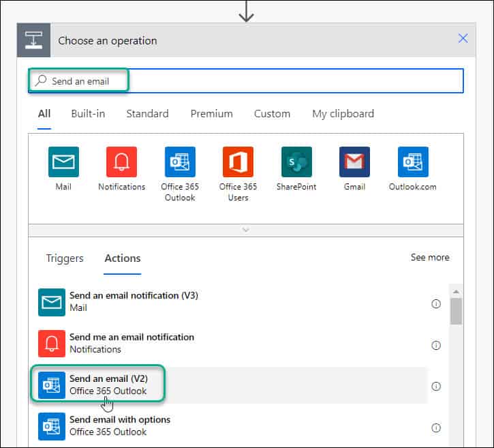
Task: Focus the Send an email search box
Action: [246, 80]
